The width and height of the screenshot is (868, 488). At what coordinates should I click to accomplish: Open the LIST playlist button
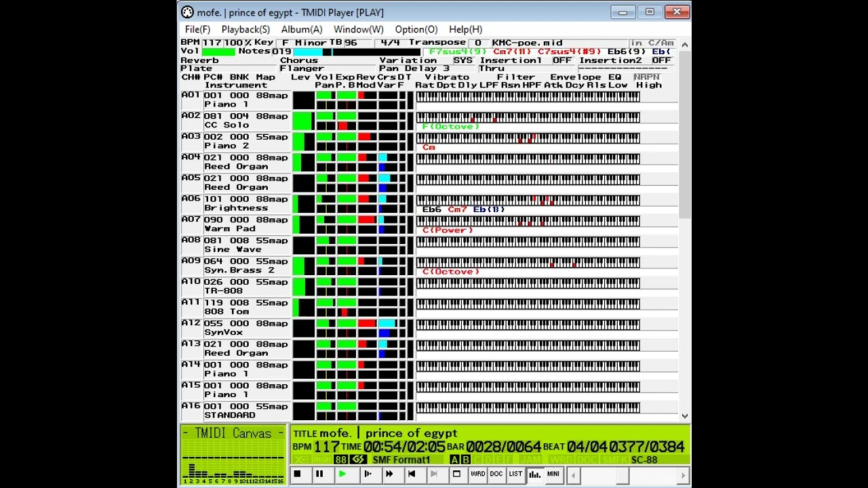[x=515, y=474]
